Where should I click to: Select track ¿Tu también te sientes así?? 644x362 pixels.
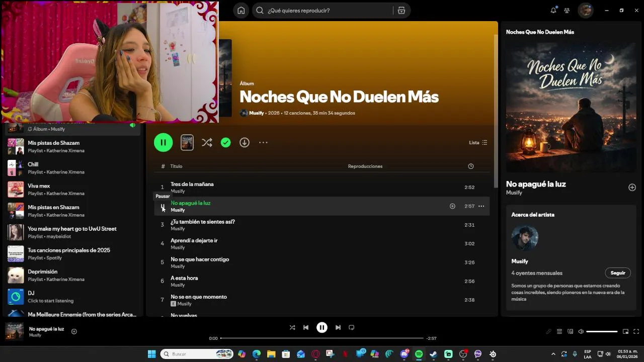point(322,225)
